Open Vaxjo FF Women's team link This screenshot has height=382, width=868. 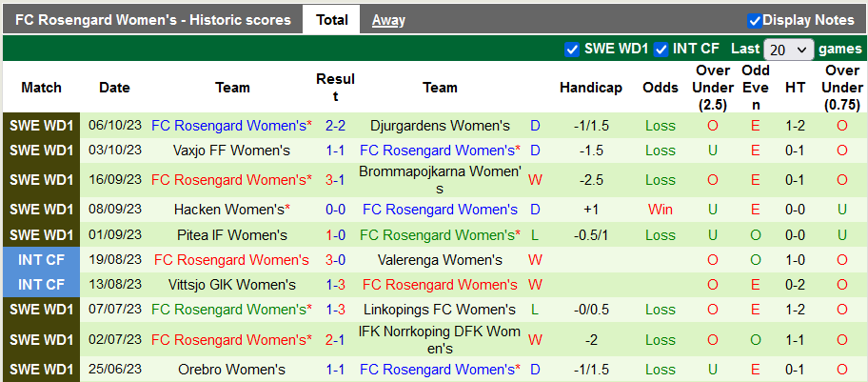[232, 151]
